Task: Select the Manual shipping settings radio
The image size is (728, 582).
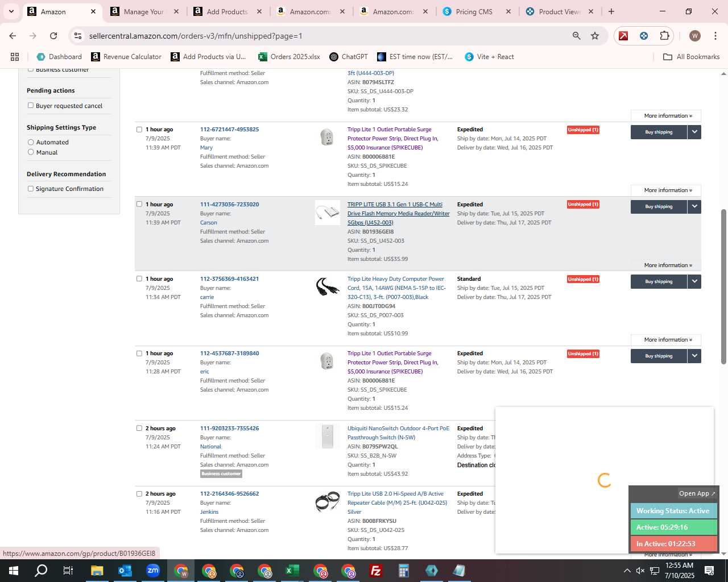Action: [31, 152]
